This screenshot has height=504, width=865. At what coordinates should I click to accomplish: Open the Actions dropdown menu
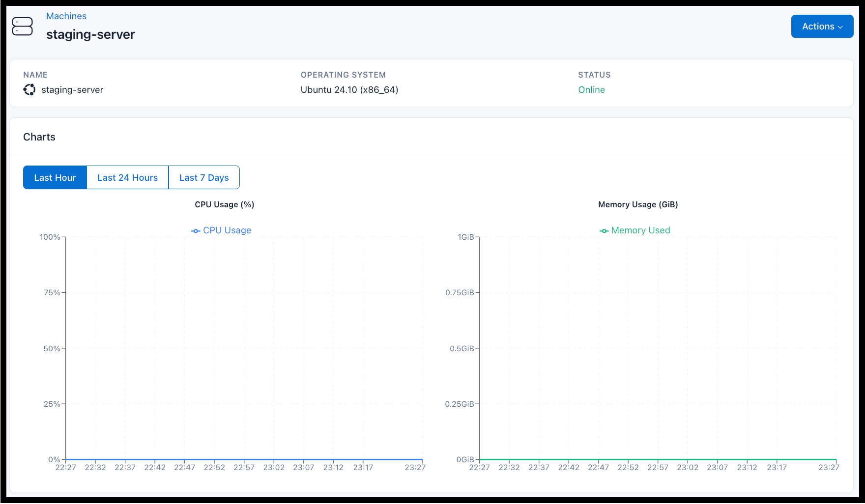click(x=822, y=27)
